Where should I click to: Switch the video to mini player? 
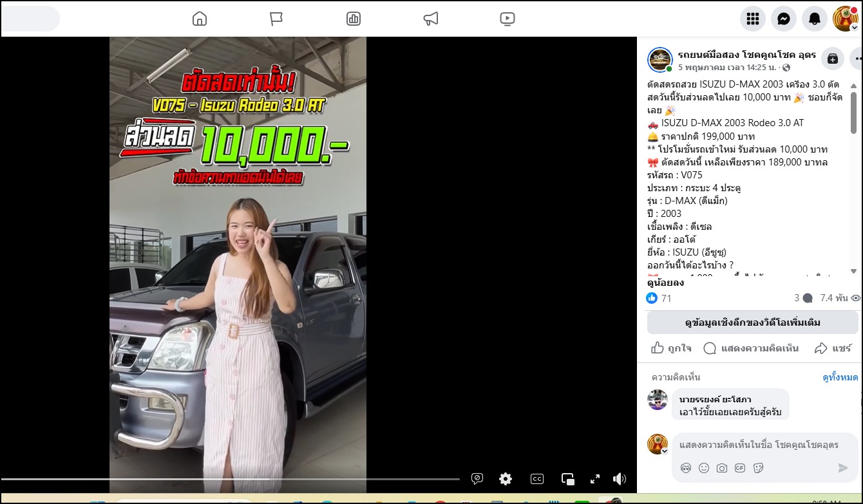(568, 479)
